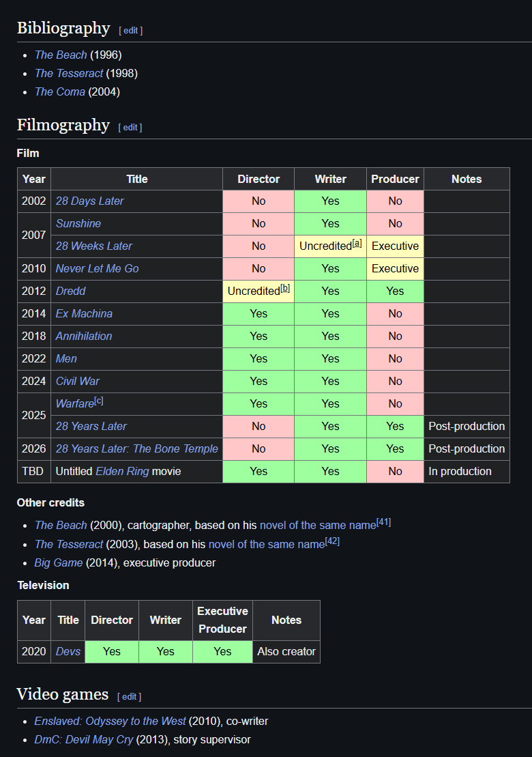Click edit link beside Bibliography heading

point(131,31)
